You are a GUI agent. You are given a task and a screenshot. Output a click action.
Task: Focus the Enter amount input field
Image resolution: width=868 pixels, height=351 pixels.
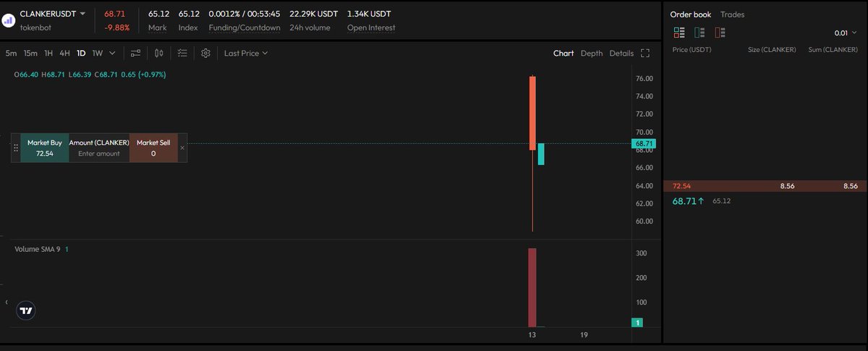[x=99, y=153]
